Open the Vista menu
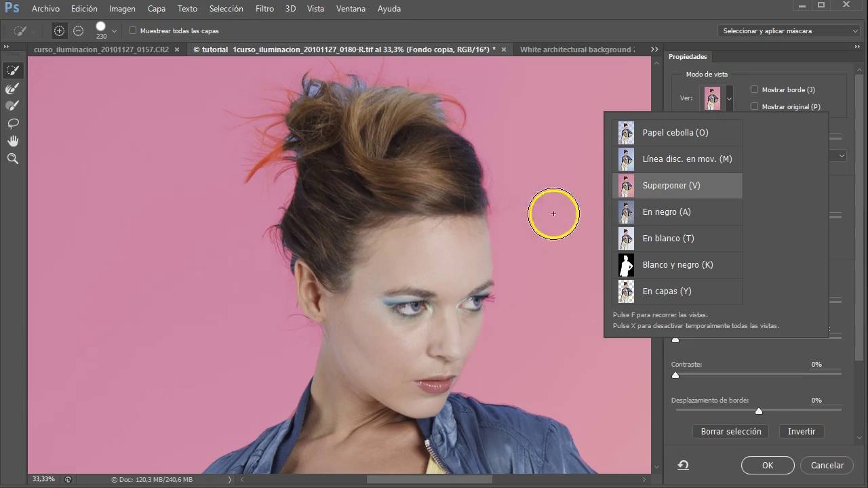This screenshot has width=868, height=488. pyautogui.click(x=315, y=9)
